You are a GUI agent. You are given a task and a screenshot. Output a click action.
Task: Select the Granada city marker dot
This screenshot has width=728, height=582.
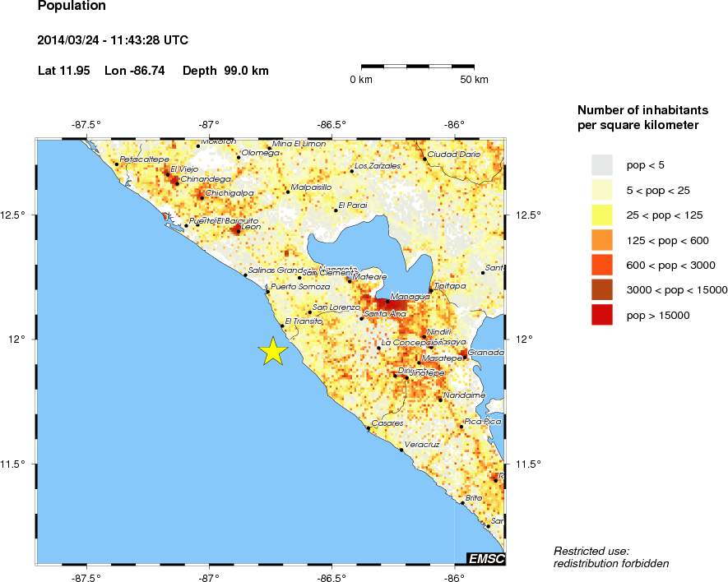point(465,357)
